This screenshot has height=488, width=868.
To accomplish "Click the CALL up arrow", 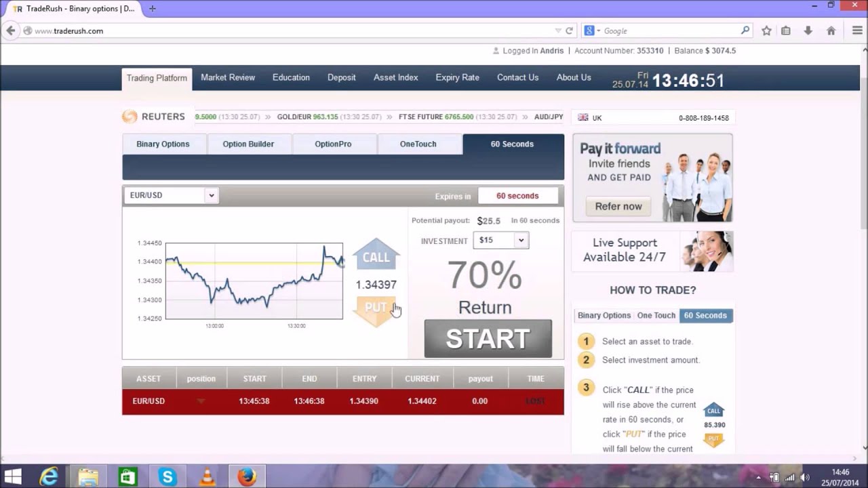I will (x=376, y=254).
